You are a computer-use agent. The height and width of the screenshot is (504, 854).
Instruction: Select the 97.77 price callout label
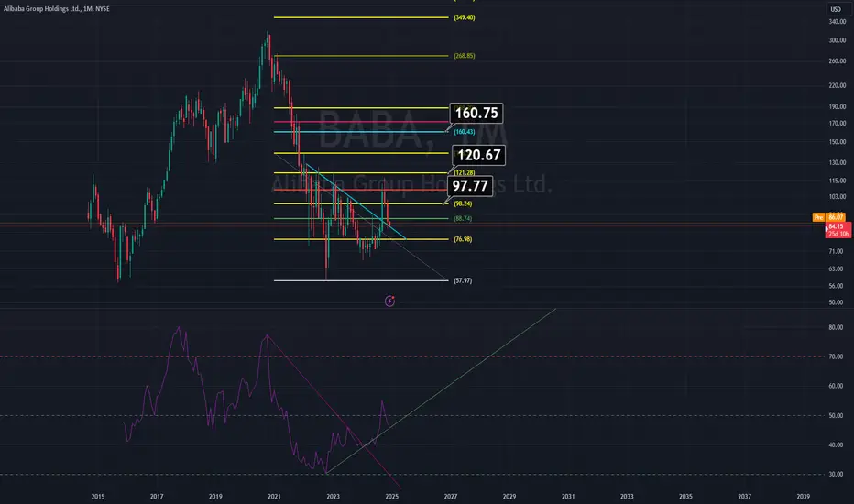pyautogui.click(x=469, y=186)
